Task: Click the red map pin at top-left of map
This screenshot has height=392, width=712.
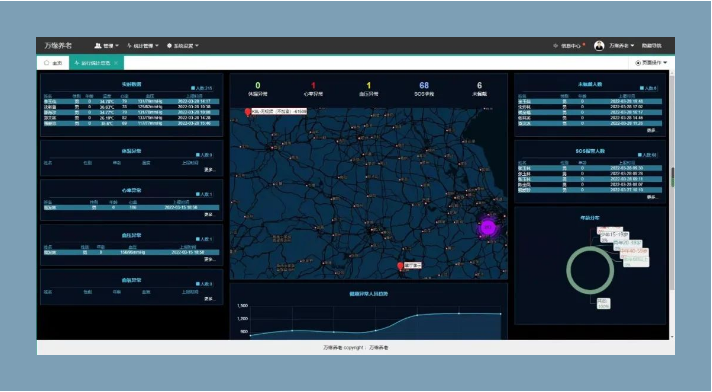Action: point(247,112)
